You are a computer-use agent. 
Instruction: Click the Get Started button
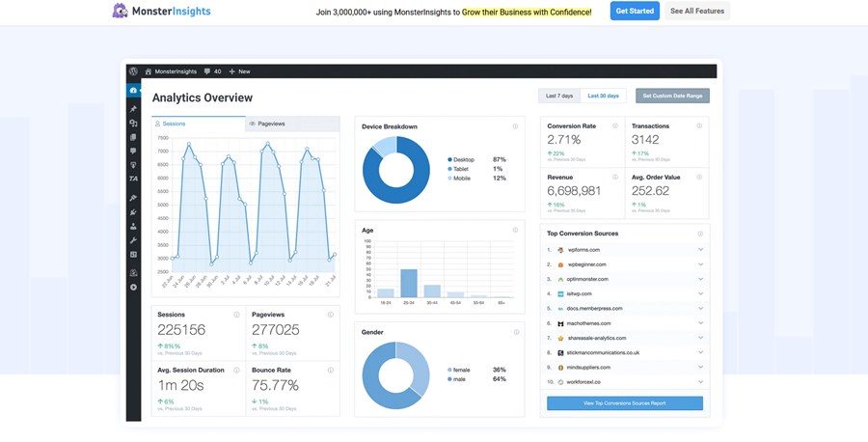point(635,11)
